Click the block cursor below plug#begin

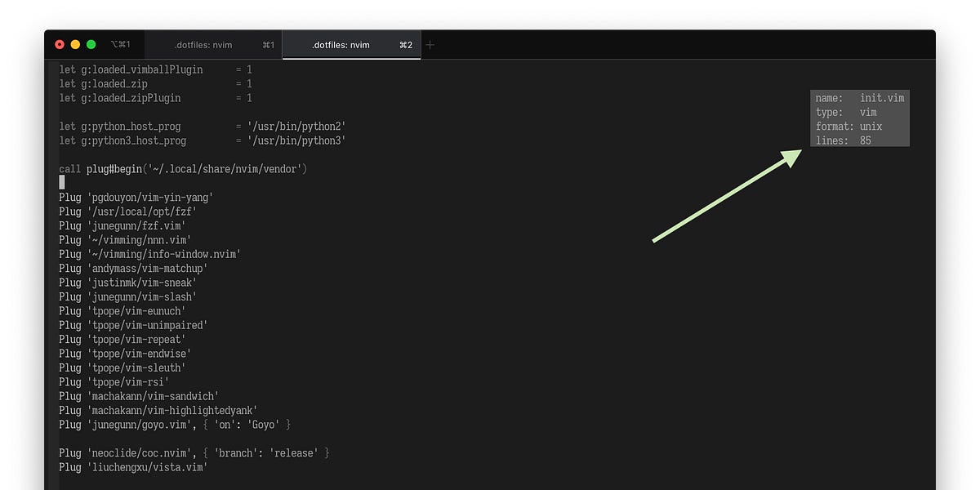[x=61, y=182]
